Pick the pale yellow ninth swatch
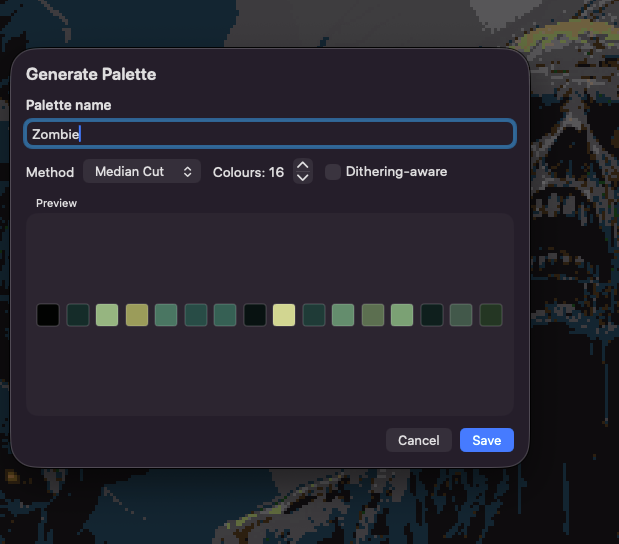Viewport: 619px width, 544px height. pyautogui.click(x=284, y=315)
